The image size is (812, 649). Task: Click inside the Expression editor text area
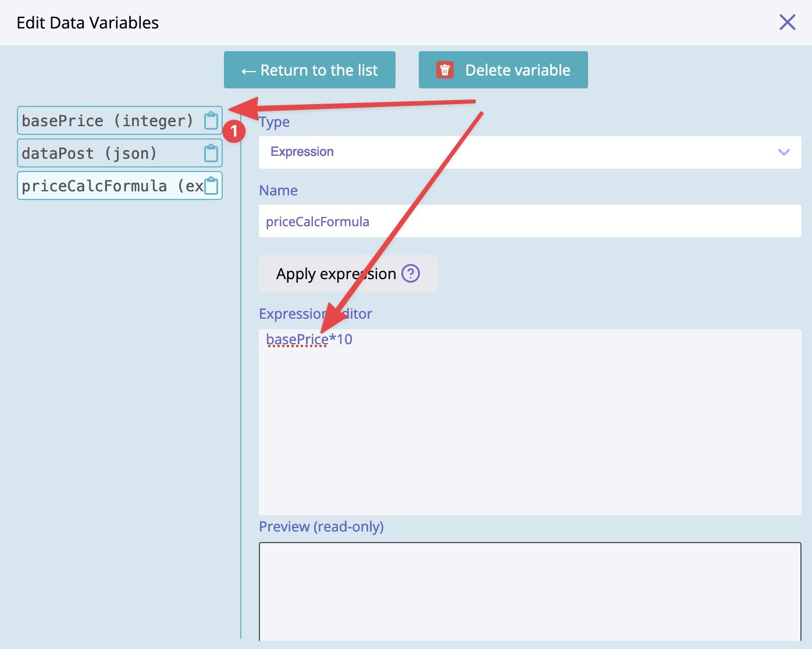pyautogui.click(x=530, y=422)
